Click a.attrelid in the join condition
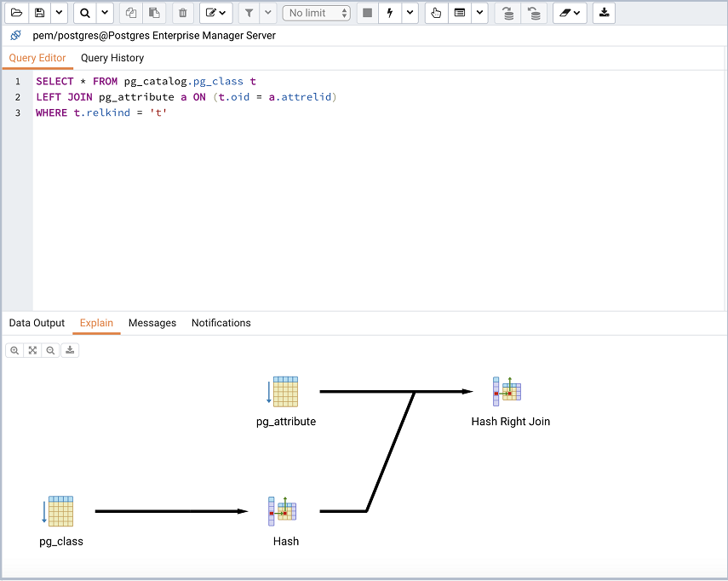Viewport: 728px width, 581px height. pos(300,97)
